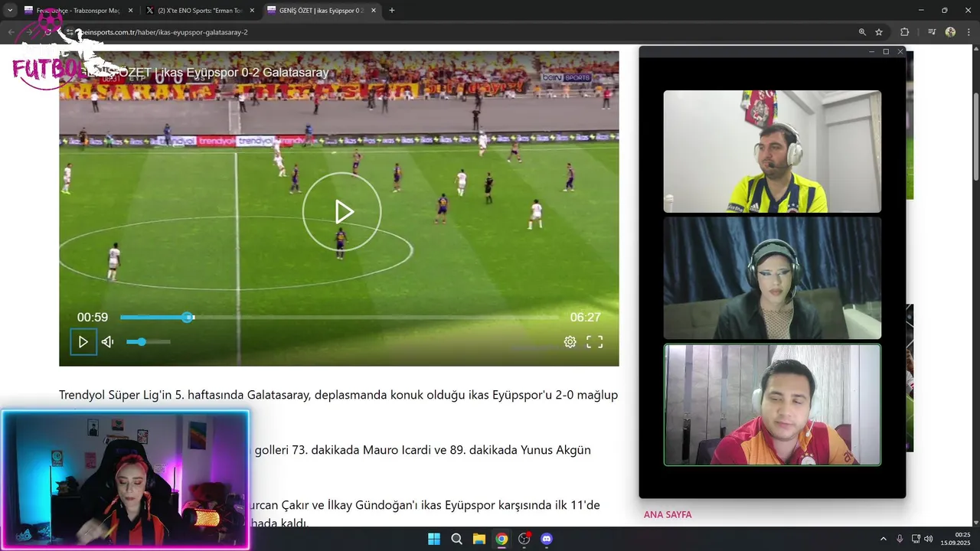Open the page zoom magnifier icon in address bar
Screen dimensions: 980x551
point(862,32)
